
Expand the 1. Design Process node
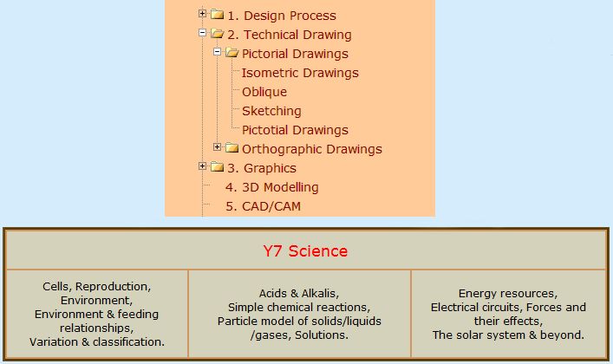pos(203,14)
